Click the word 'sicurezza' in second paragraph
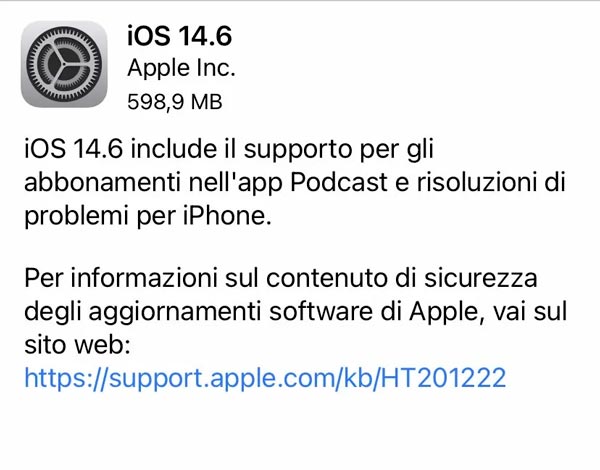 (x=481, y=278)
